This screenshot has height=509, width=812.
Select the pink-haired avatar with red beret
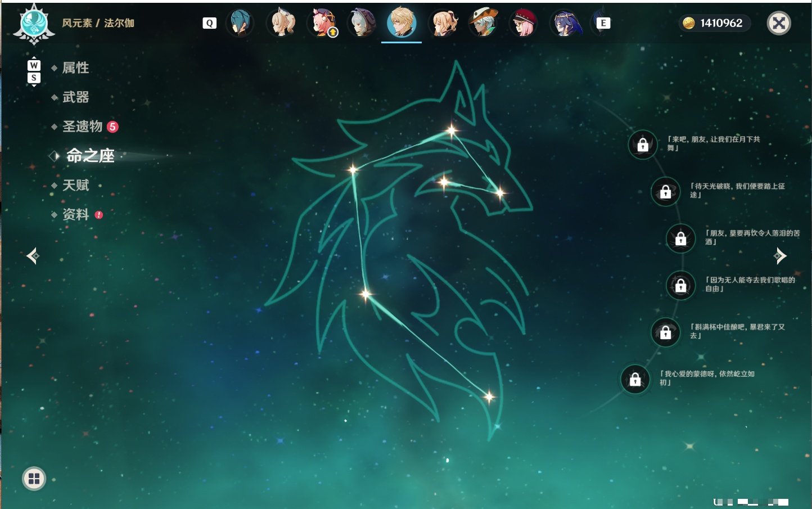click(x=524, y=23)
